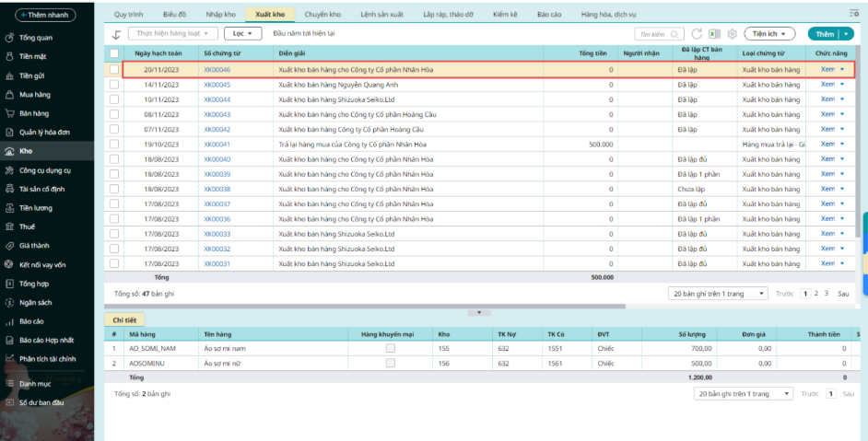Export list using the Excel icon
This screenshot has height=441, width=868.
[x=715, y=34]
